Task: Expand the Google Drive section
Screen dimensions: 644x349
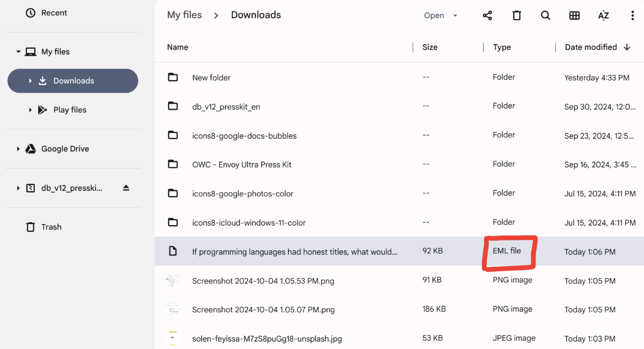Action: (18, 148)
